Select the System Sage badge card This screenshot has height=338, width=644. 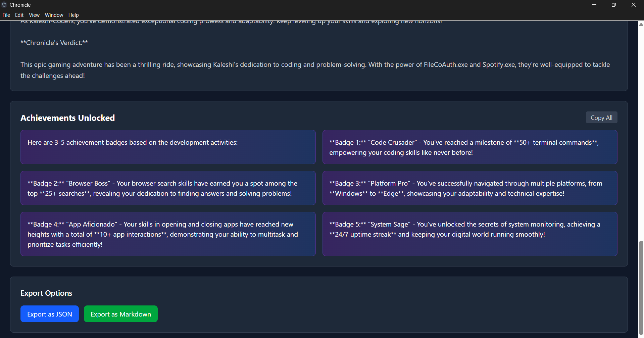tap(469, 234)
